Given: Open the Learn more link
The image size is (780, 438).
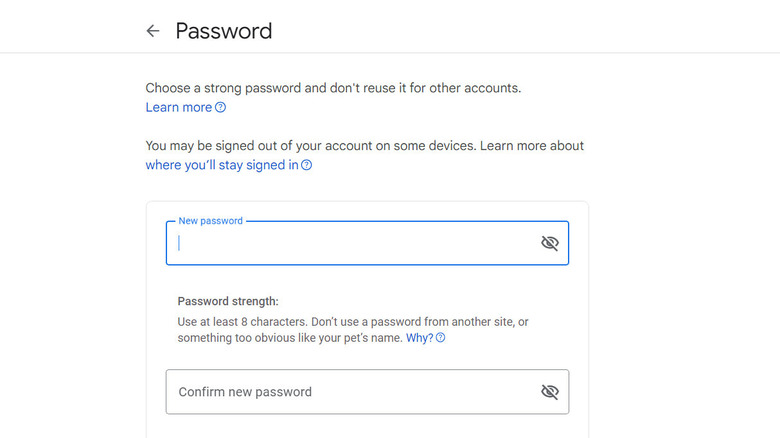Looking at the screenshot, I should click(179, 107).
